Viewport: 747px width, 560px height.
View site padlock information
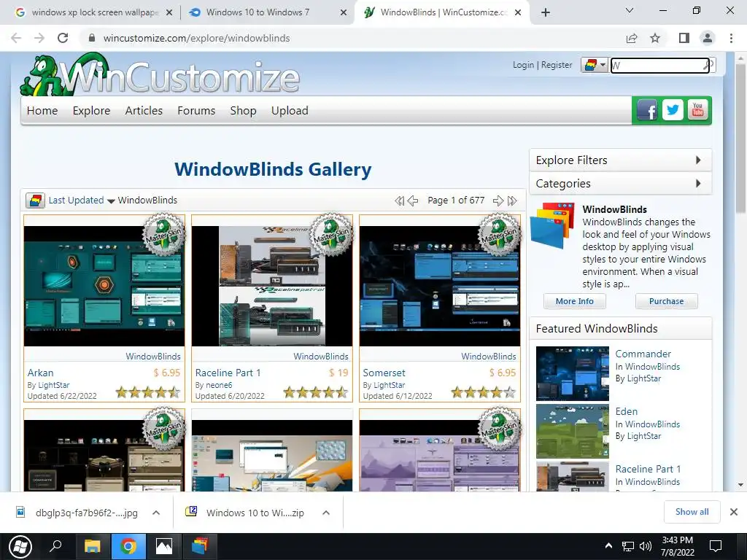pos(92,38)
